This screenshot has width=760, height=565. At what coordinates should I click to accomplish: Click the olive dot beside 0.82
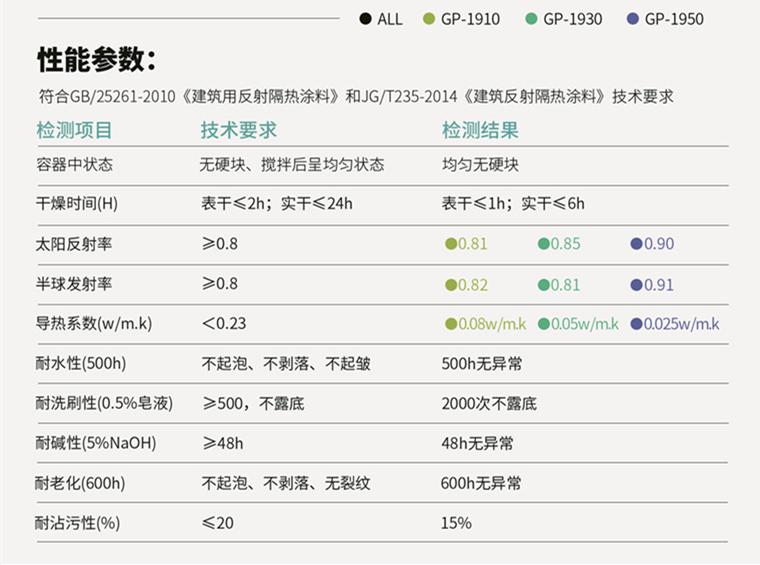click(x=451, y=285)
